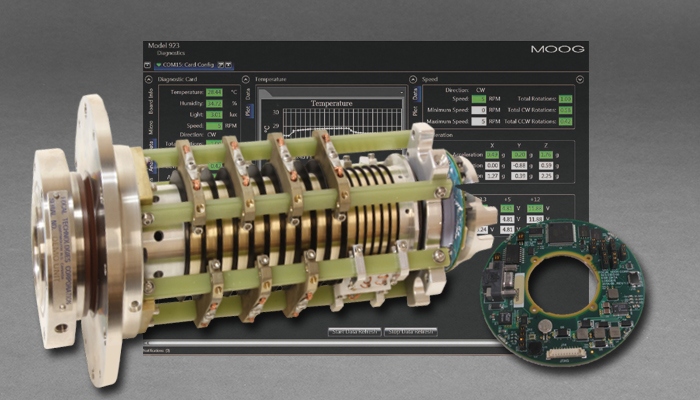700x400 pixels.
Task: Click the small icon left of COM15 tab
Action: click(147, 65)
